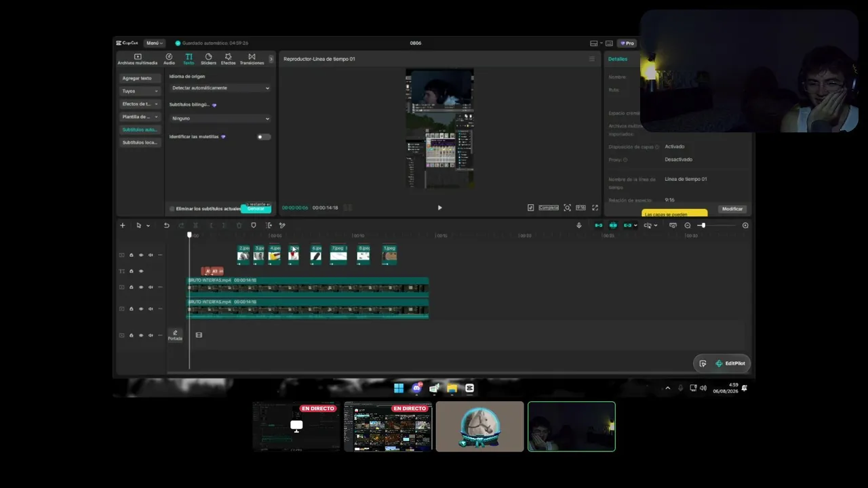
Task: Mute the second BRUTO INTERFAS video track
Action: pos(151,309)
